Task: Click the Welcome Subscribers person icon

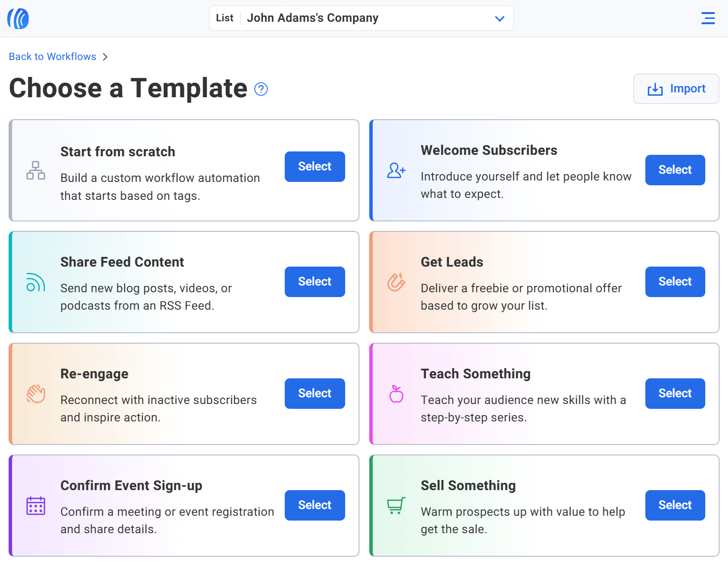Action: [x=396, y=170]
